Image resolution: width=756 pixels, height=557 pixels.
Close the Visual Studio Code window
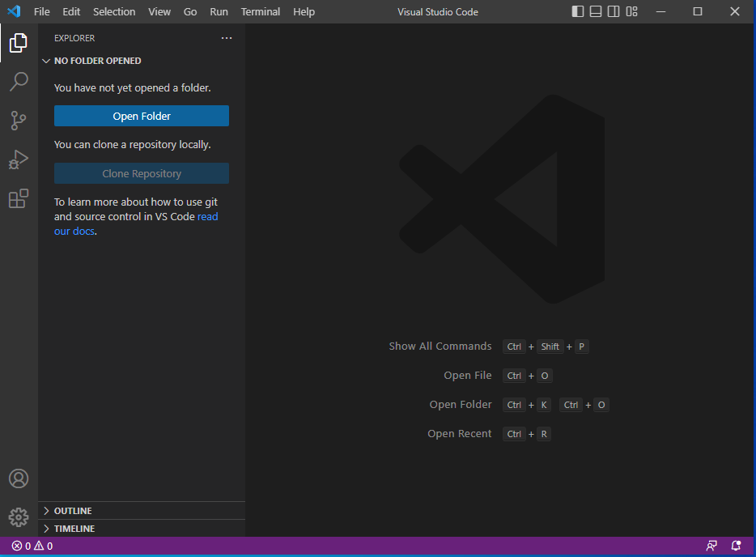(x=735, y=11)
